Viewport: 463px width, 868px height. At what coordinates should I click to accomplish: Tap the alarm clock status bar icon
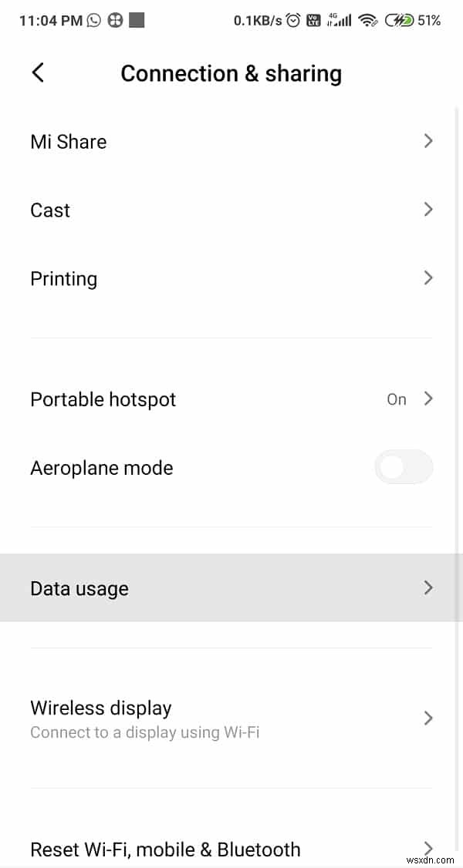[x=292, y=20]
